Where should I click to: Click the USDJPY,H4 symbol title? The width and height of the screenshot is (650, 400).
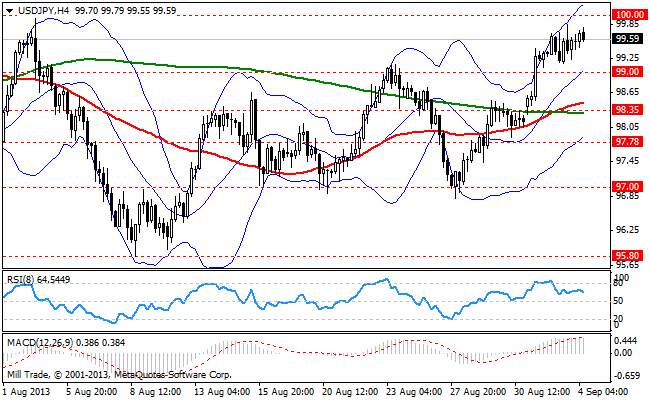43,11
